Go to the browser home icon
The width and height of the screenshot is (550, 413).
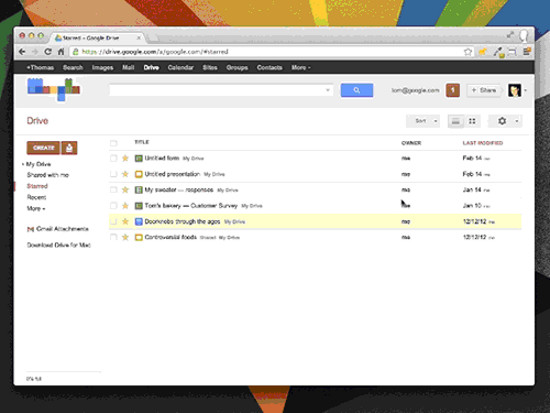click(61, 52)
